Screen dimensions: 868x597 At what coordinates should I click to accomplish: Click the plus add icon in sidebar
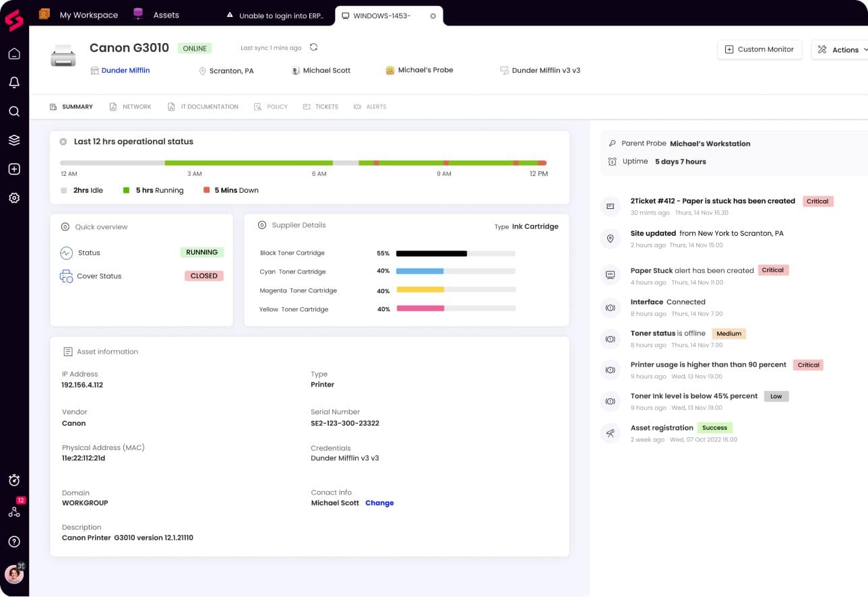[14, 169]
